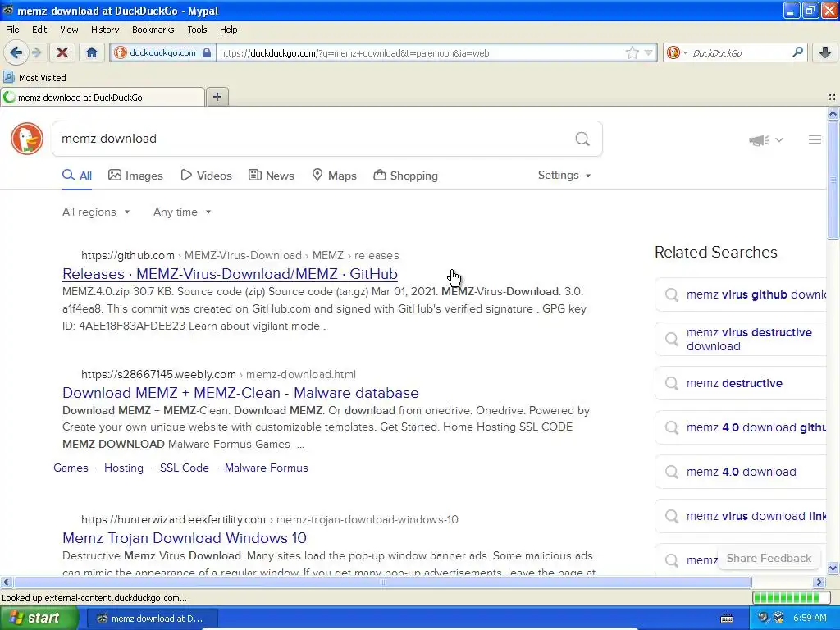Open a new tab with plus button

(x=217, y=97)
